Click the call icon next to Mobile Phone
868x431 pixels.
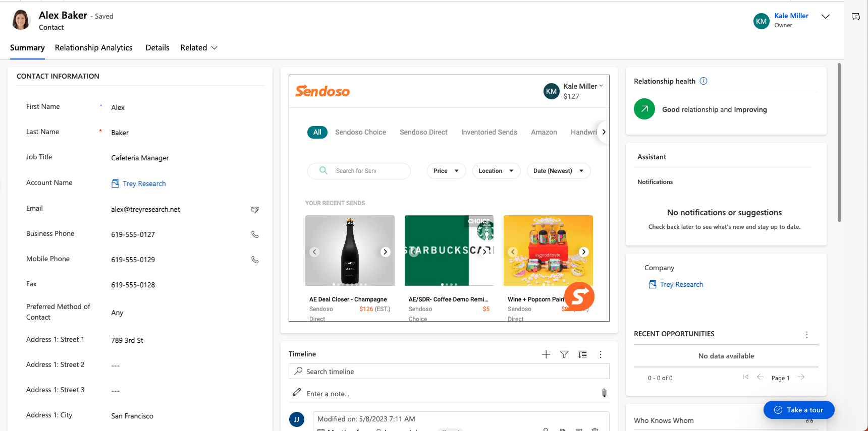coord(255,260)
